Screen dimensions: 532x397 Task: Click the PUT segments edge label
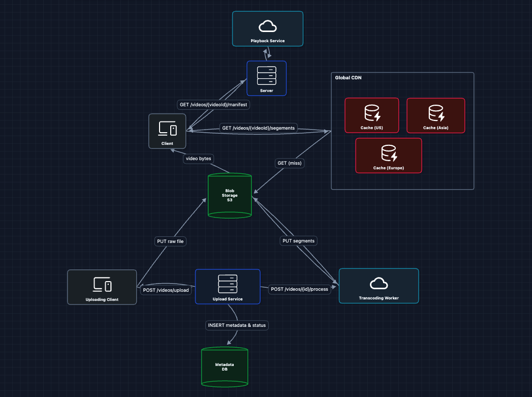tap(297, 240)
